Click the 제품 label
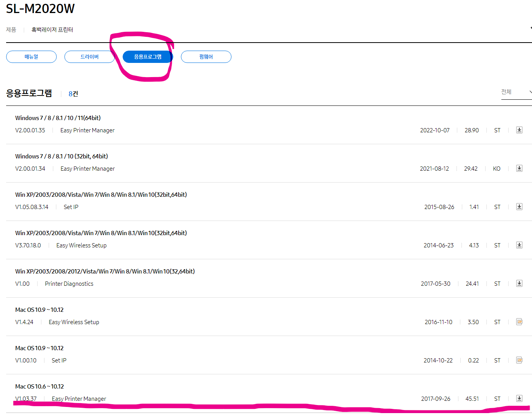Image resolution: width=532 pixels, height=415 pixels. pos(11,30)
